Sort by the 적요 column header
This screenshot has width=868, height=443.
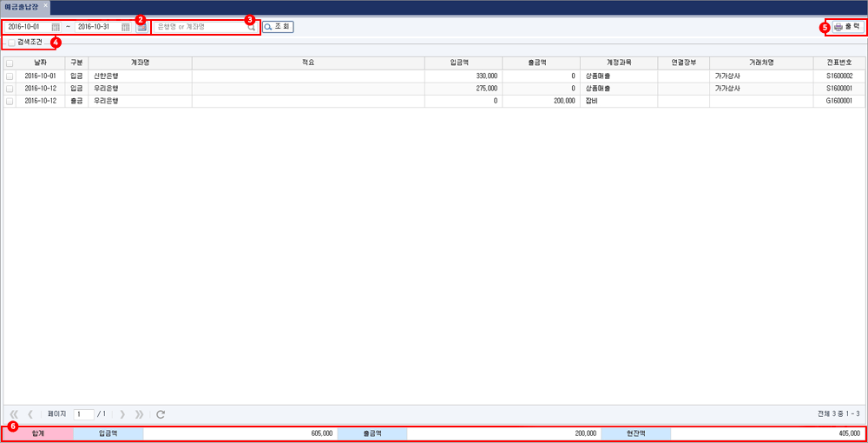(308, 63)
